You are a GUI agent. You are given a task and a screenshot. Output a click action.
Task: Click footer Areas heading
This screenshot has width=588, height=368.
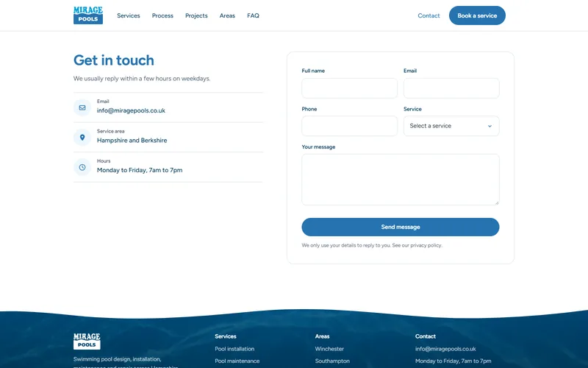[x=322, y=336]
